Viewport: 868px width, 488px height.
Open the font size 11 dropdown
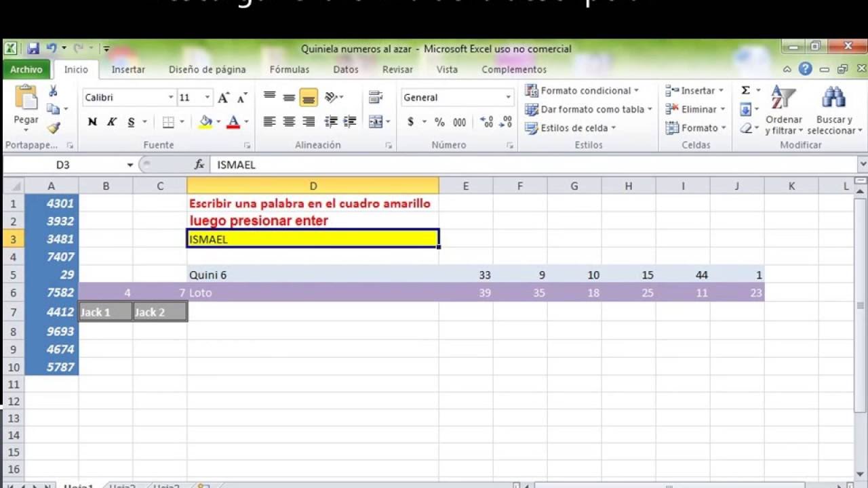[x=208, y=98]
